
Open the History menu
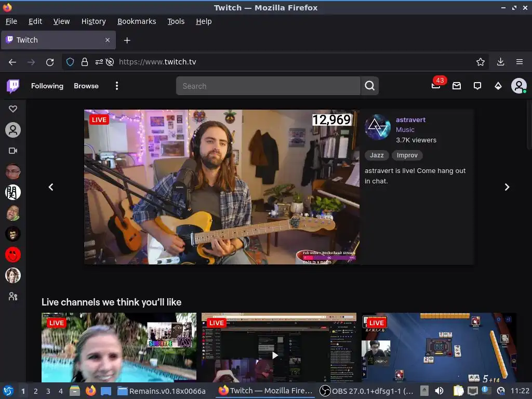tap(94, 21)
